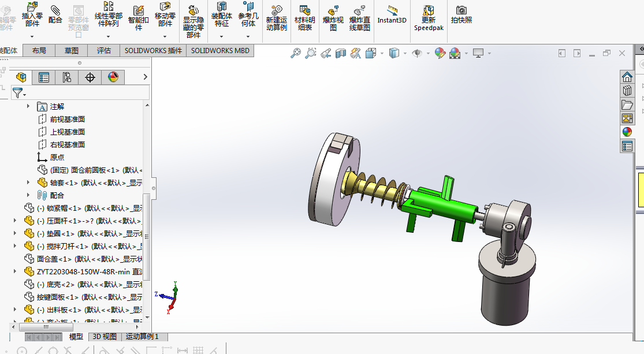The image size is (644, 354).
Task: Expand the 搅拌刀杆<1> component node
Action: click(15, 246)
